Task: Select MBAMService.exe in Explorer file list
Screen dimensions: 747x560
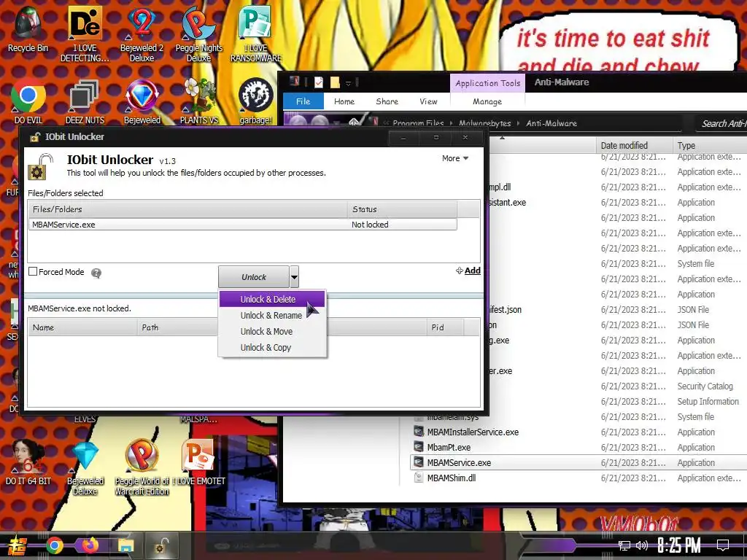Action: (578, 462)
